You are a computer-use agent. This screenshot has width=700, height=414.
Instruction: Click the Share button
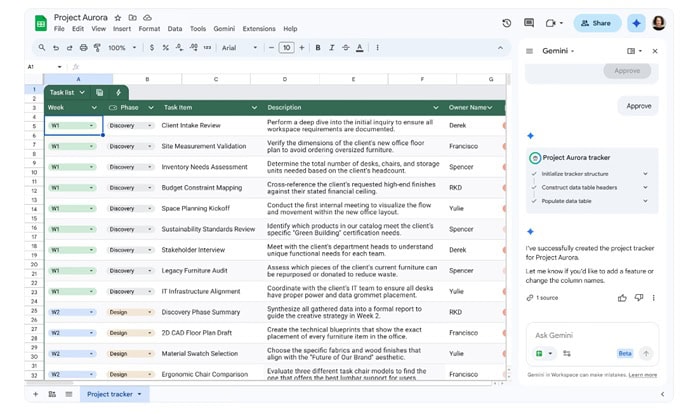tap(597, 23)
